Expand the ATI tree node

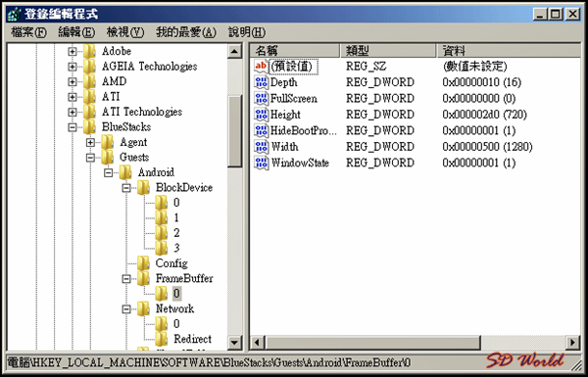click(x=73, y=97)
